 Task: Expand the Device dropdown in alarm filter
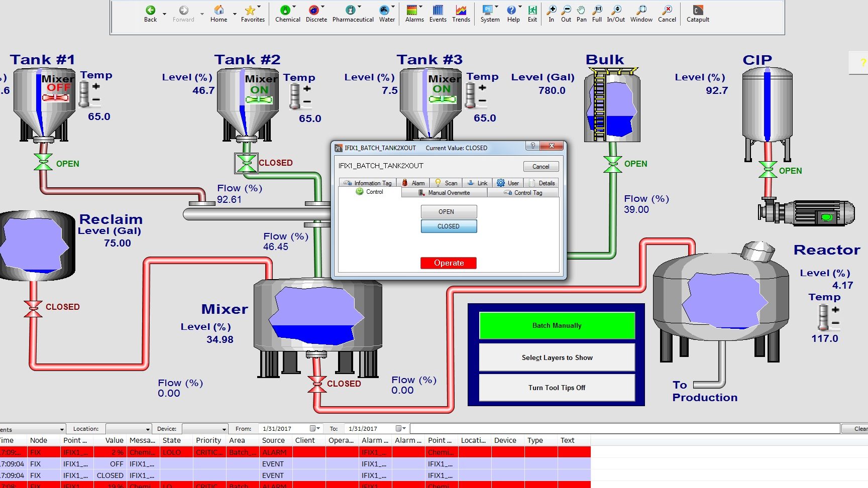224,429
